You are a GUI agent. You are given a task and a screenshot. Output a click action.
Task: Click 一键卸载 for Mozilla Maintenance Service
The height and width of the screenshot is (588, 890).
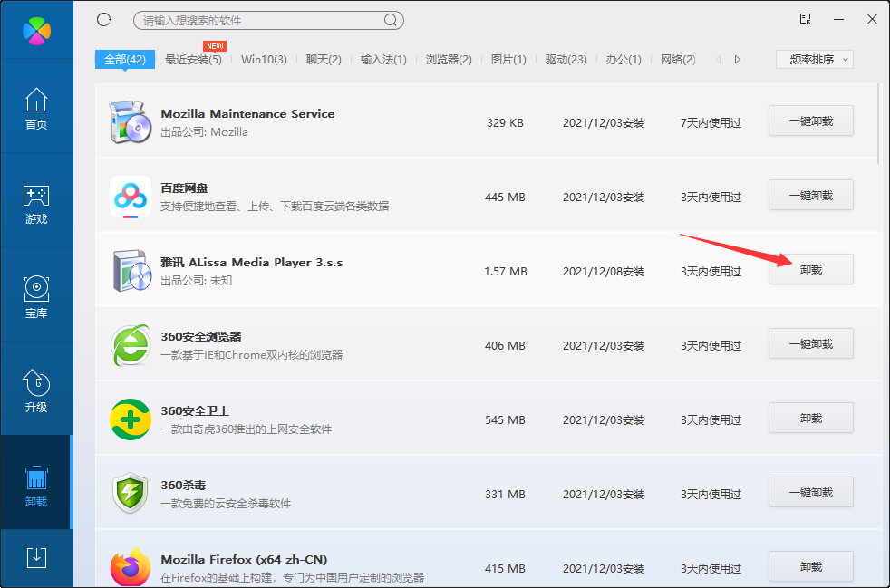click(810, 120)
